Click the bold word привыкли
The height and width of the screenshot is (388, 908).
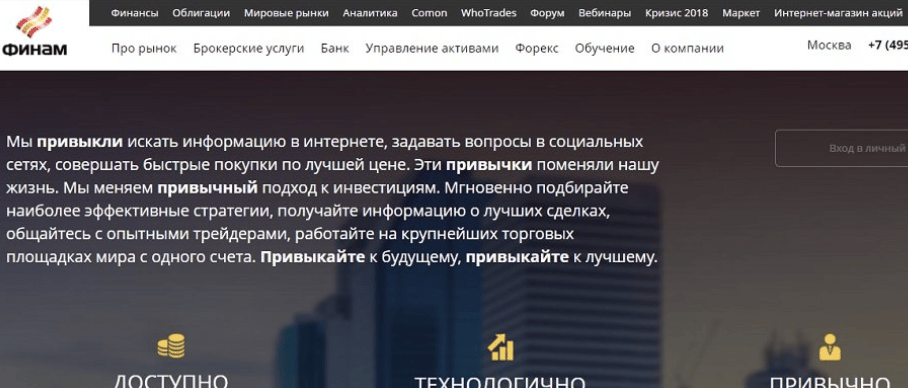80,142
